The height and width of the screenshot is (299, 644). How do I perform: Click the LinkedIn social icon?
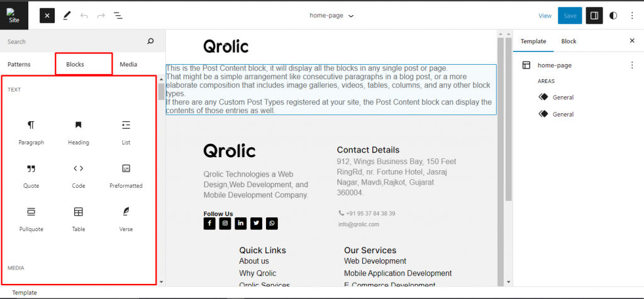pyautogui.click(x=241, y=224)
